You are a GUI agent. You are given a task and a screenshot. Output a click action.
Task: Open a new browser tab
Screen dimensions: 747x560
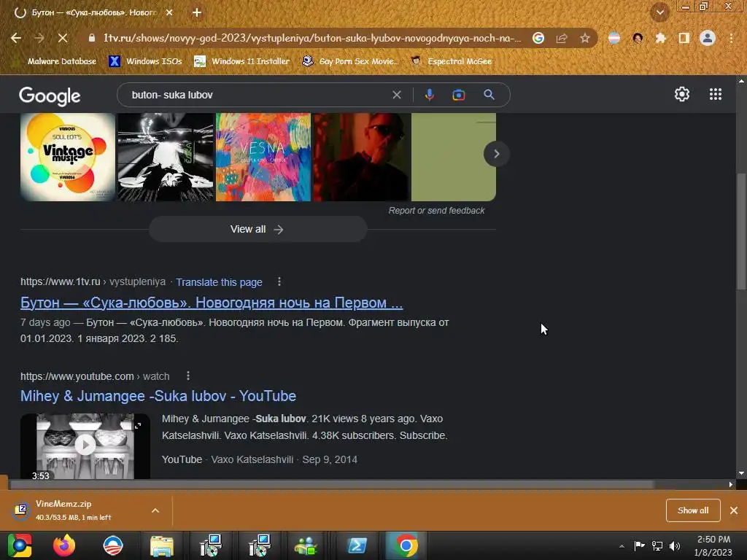click(197, 13)
